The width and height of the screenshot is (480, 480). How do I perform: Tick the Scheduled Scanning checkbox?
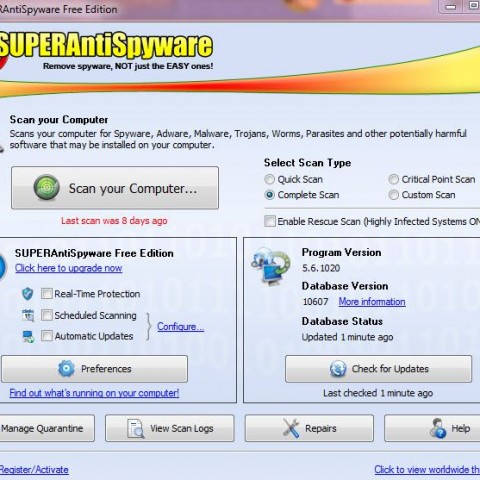(47, 315)
